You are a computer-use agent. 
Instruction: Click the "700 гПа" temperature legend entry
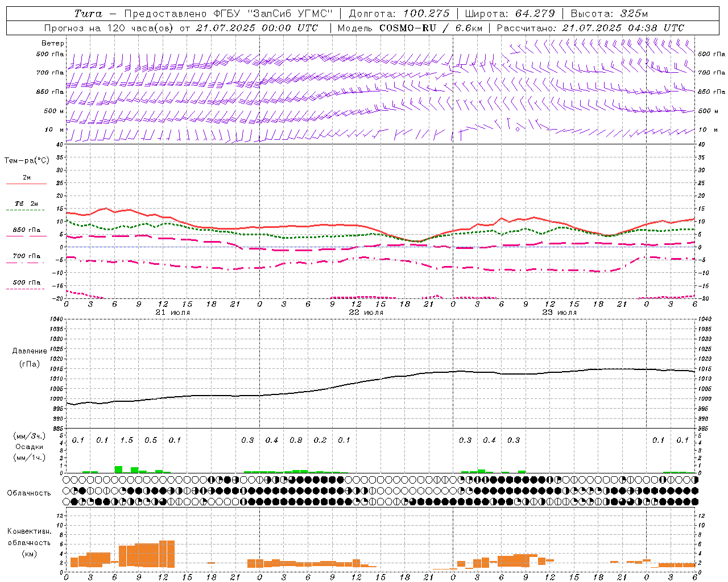27,256
